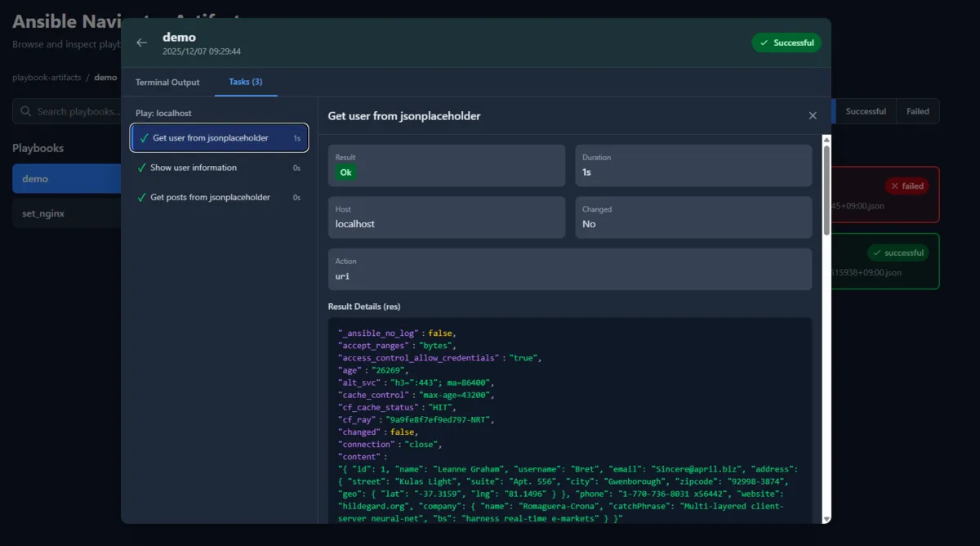Image resolution: width=980 pixels, height=546 pixels.
Task: Select the demo playbook in sidebar
Action: [67, 178]
